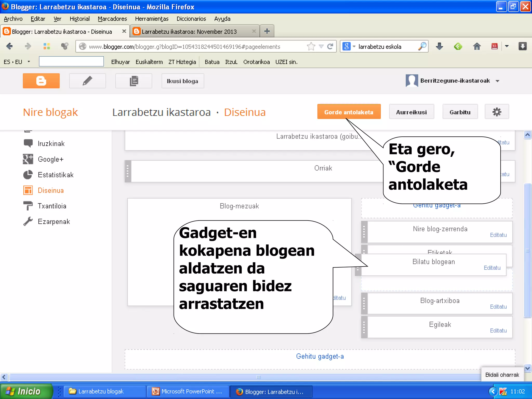Image resolution: width=532 pixels, height=399 pixels.
Task: Click the downloads arrow icon
Action: (439, 46)
